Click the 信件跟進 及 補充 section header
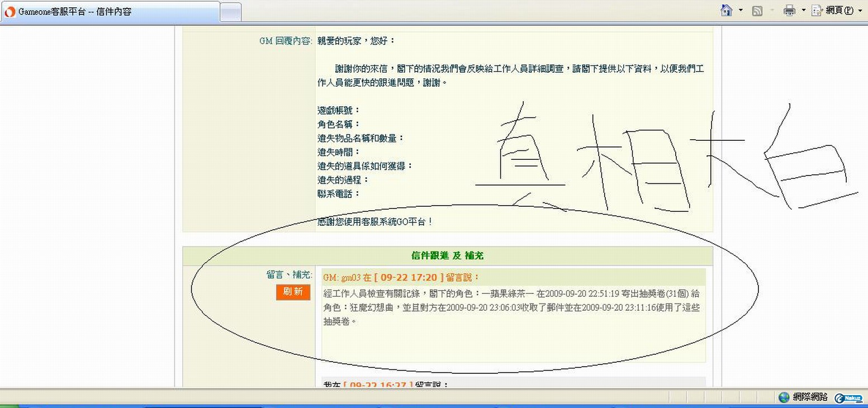This screenshot has height=408, width=868. pyautogui.click(x=447, y=255)
